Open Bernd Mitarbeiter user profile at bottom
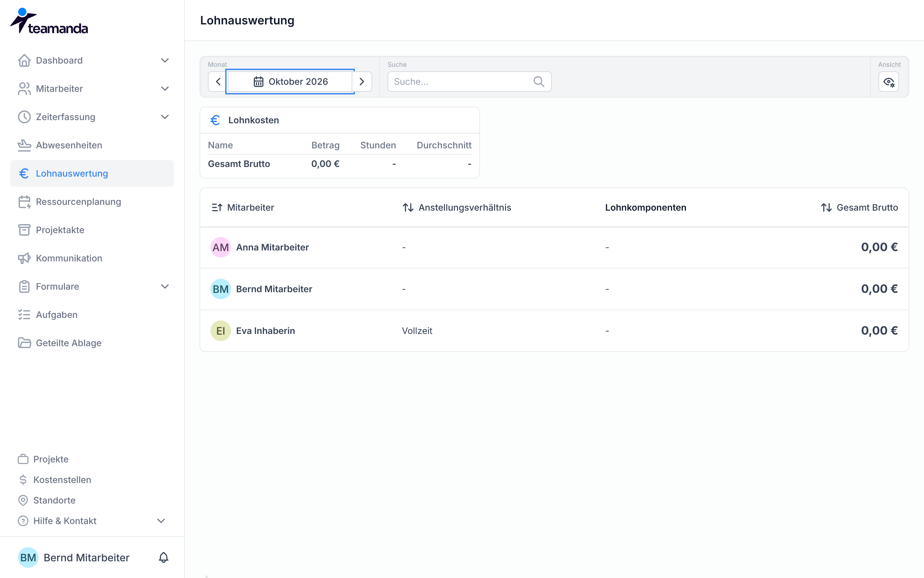This screenshot has width=924, height=578. [x=74, y=557]
